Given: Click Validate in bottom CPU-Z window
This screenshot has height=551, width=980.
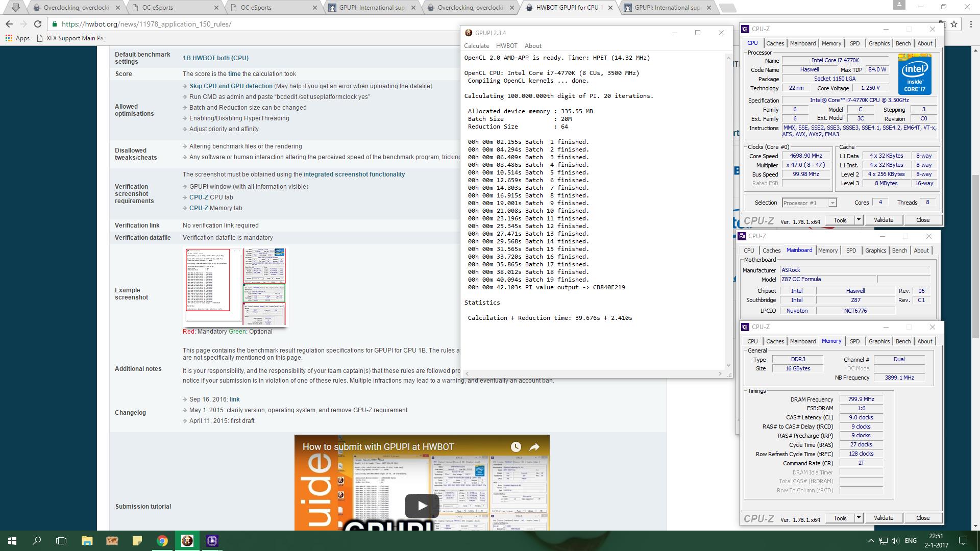Looking at the screenshot, I should pos(884,518).
